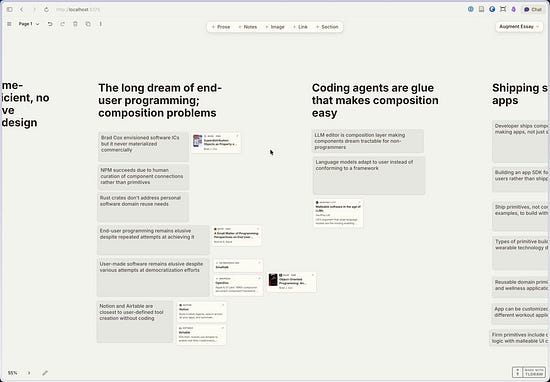This screenshot has width=550, height=382.
Task: Click the Made with tldraw badge
Action: point(529,372)
